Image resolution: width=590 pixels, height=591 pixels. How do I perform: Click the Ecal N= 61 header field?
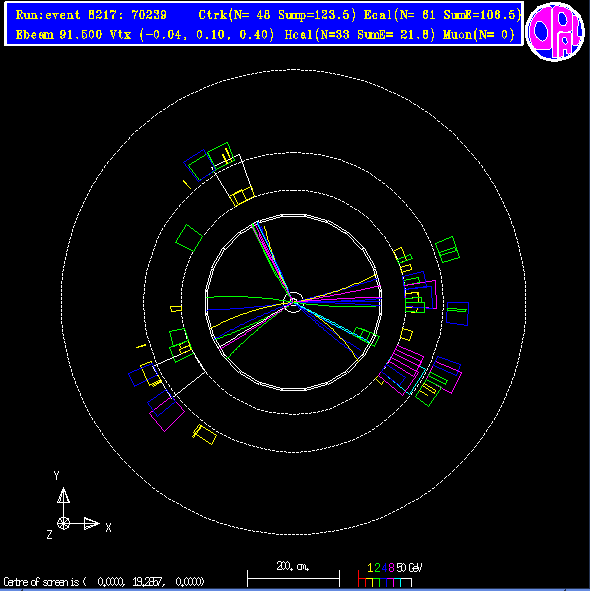[399, 15]
